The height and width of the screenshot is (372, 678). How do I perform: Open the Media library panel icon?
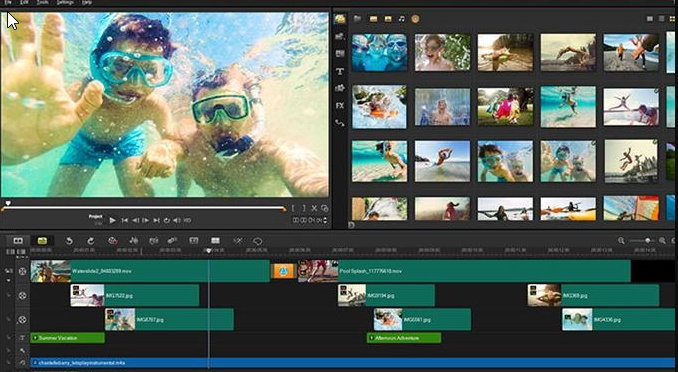(x=340, y=19)
